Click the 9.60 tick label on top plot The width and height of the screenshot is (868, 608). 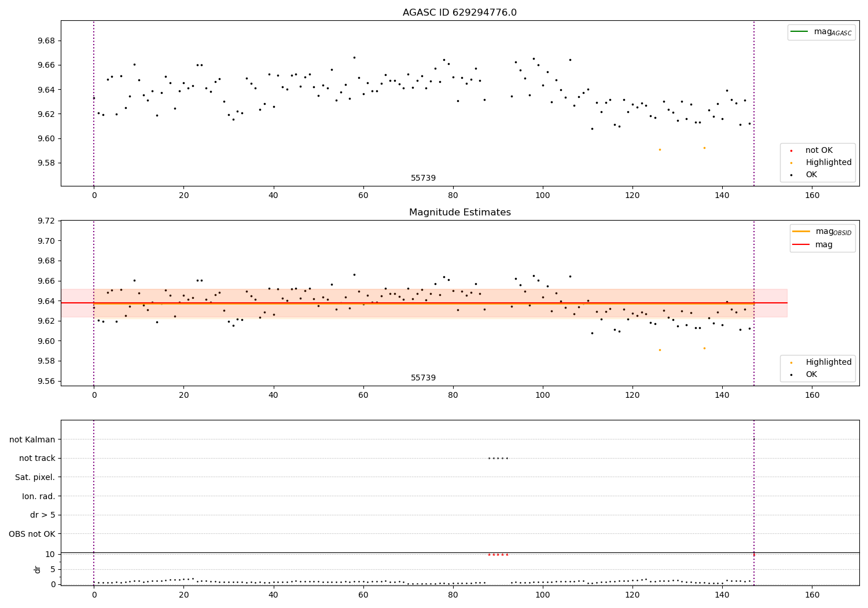46,138
